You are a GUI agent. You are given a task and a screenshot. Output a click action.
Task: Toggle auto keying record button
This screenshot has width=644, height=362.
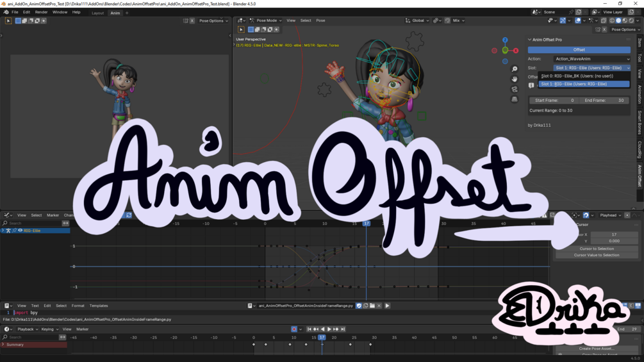[294, 329]
